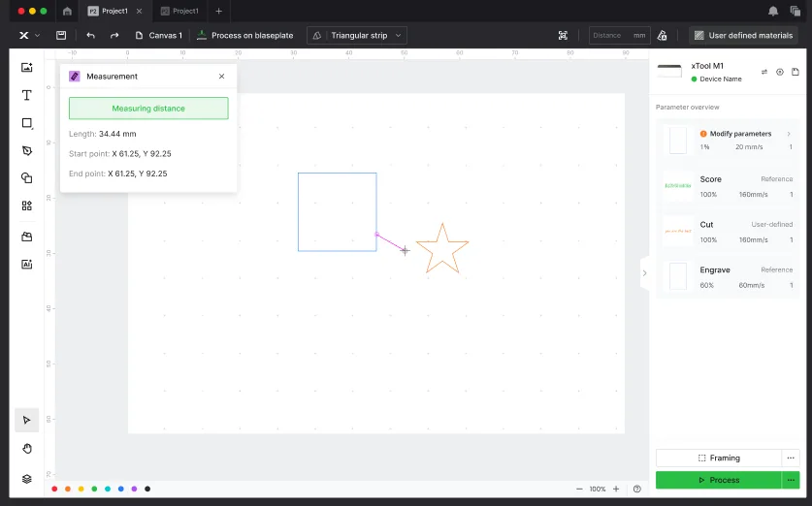Select the Text tool in the left toolbar
812x506 pixels.
27,95
